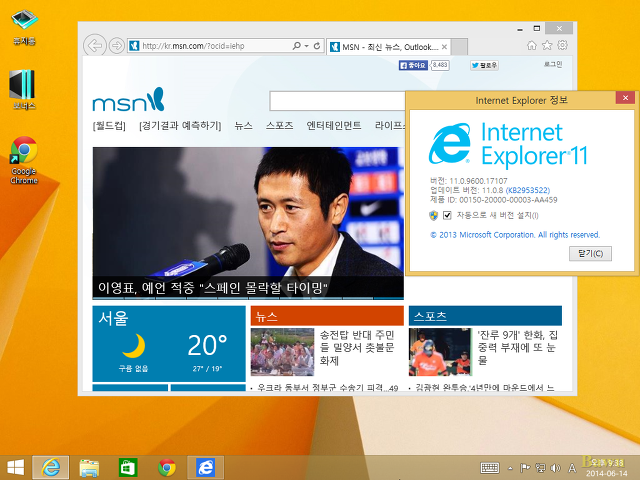This screenshot has width=640, height=480.
Task: Open the 로그인 link
Action: (553, 64)
